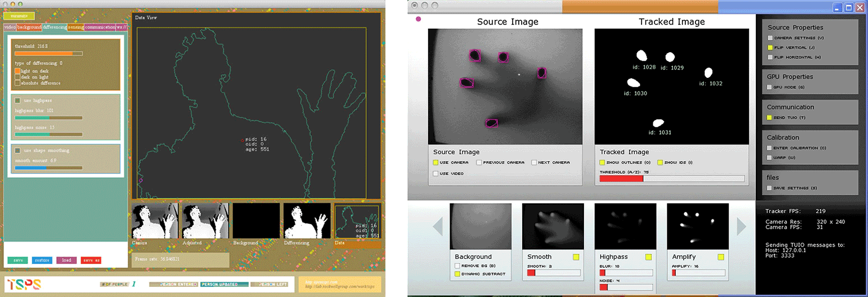Click the PERSON LEFT indicator
The height and width of the screenshot is (297, 868).
pos(269,285)
